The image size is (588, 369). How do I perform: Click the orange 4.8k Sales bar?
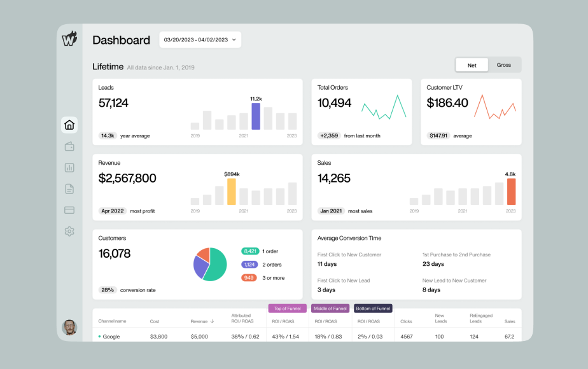pyautogui.click(x=511, y=191)
